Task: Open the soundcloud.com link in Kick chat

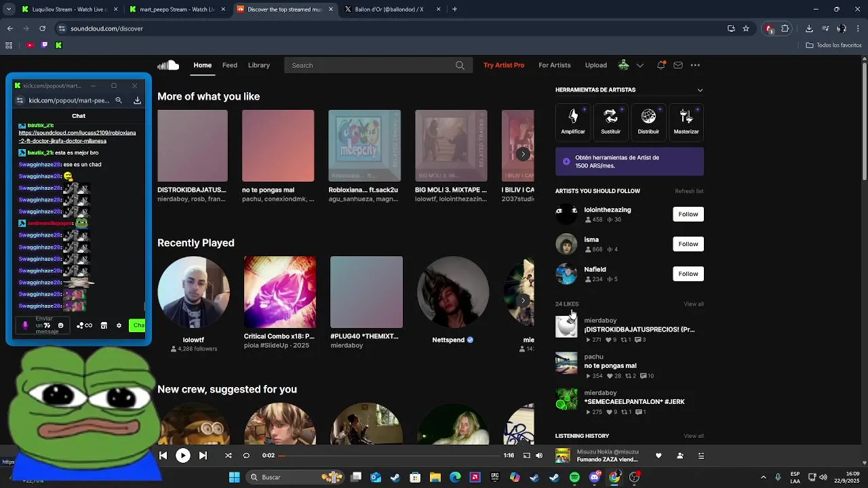Action: tap(77, 137)
